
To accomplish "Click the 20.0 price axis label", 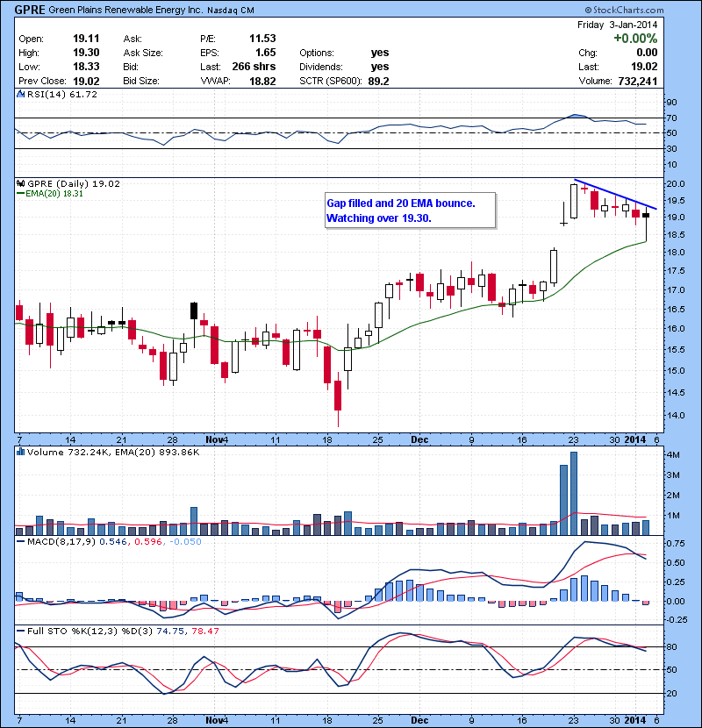I will point(676,184).
